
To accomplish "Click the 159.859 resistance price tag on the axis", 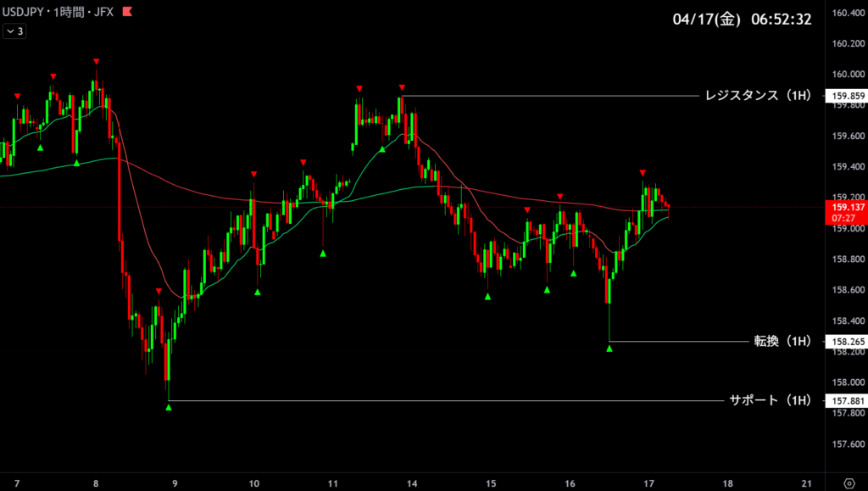I will tap(847, 97).
